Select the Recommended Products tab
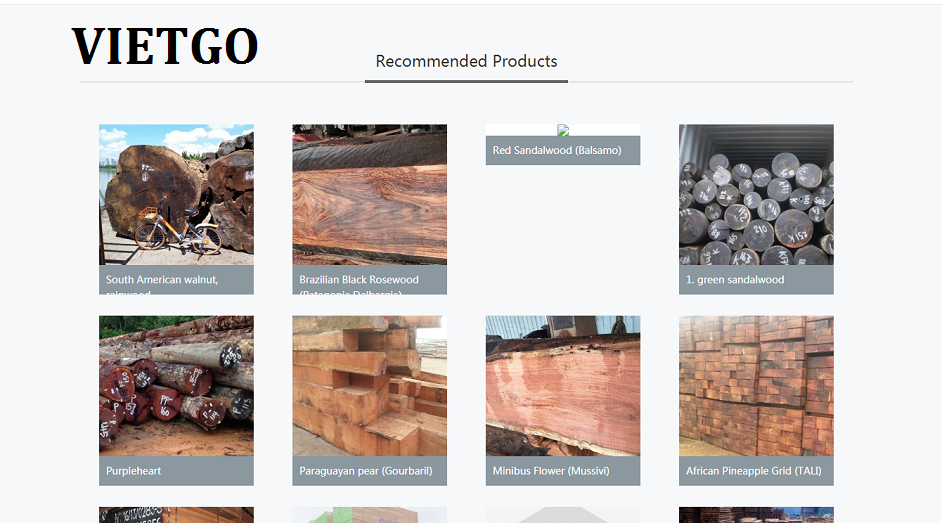This screenshot has width=942, height=523. [x=466, y=61]
